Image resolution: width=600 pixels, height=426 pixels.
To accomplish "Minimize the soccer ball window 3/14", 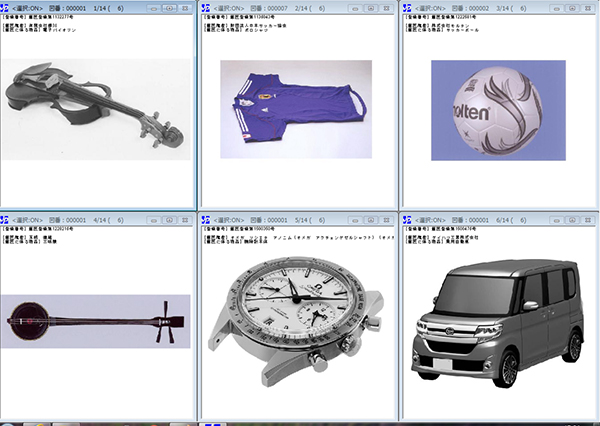I will (x=557, y=8).
